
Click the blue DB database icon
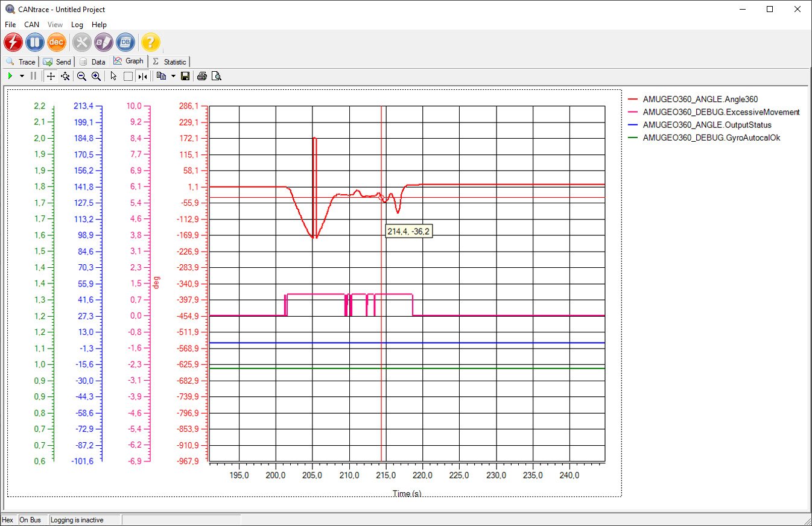click(125, 42)
